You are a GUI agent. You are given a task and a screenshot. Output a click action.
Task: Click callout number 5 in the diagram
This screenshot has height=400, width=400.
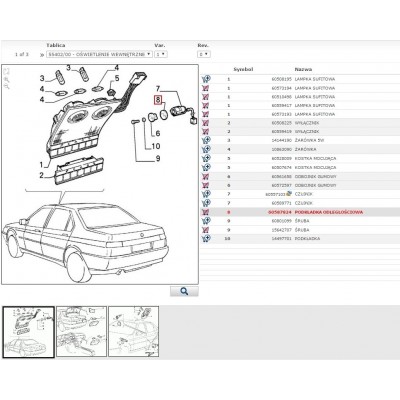pos(117,78)
